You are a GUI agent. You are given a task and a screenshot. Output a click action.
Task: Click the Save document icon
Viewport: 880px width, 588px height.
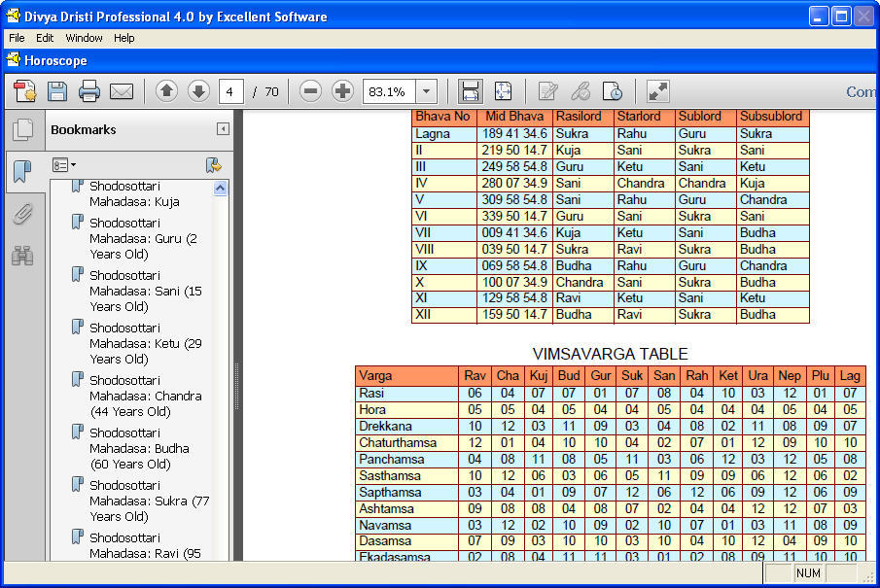[x=57, y=90]
